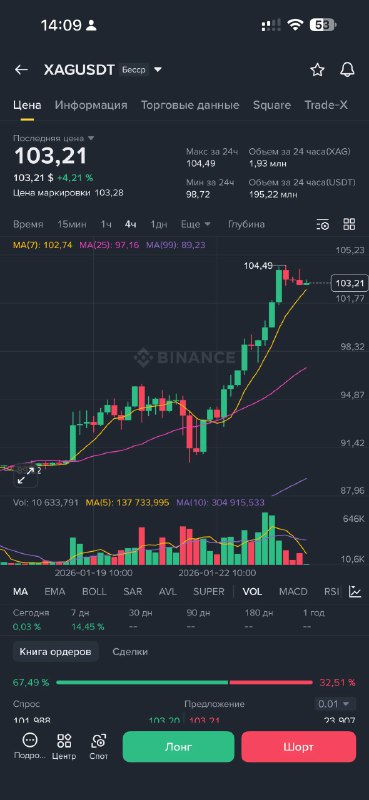The width and height of the screenshot is (369, 800).
Task: Open indicator settings chart icon beside RSI
Action: click(355, 591)
